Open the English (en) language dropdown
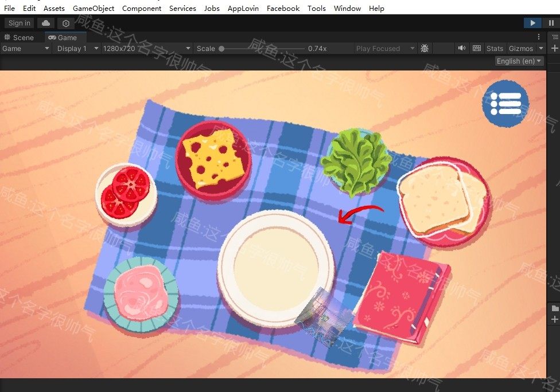The image size is (560, 392). click(x=519, y=61)
